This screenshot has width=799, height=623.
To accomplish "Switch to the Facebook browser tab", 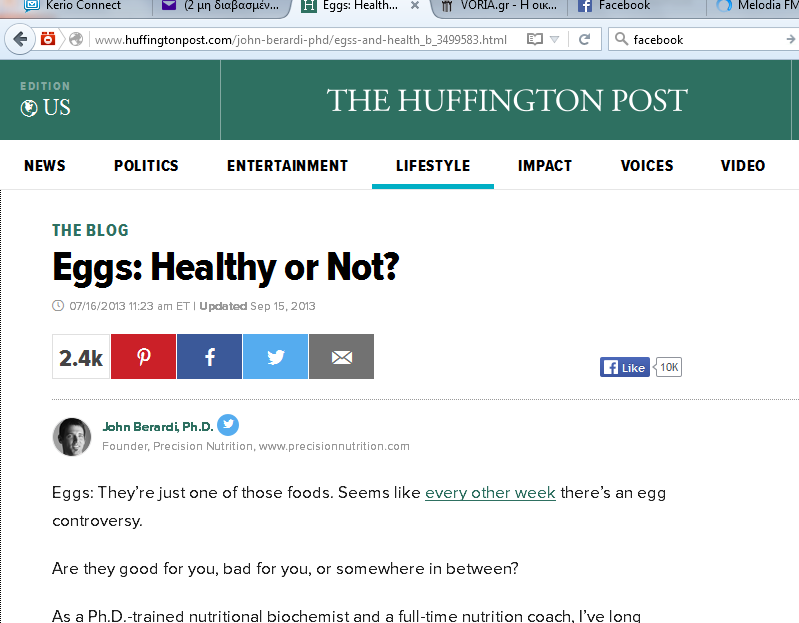I will pyautogui.click(x=614, y=6).
